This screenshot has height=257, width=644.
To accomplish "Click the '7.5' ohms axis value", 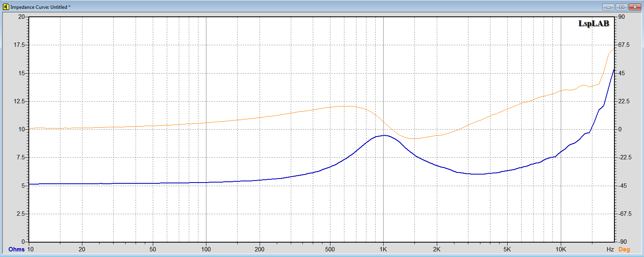I will tap(21, 157).
